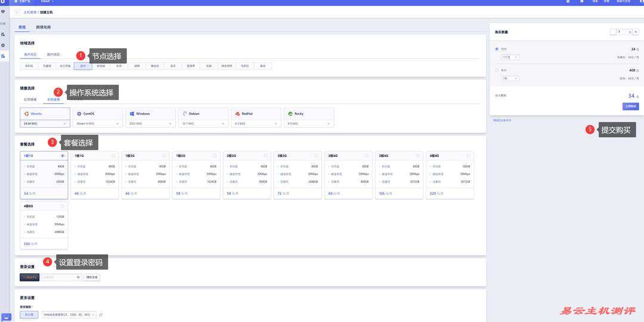Open the chat widget at bottom-left corner

[x=6, y=317]
